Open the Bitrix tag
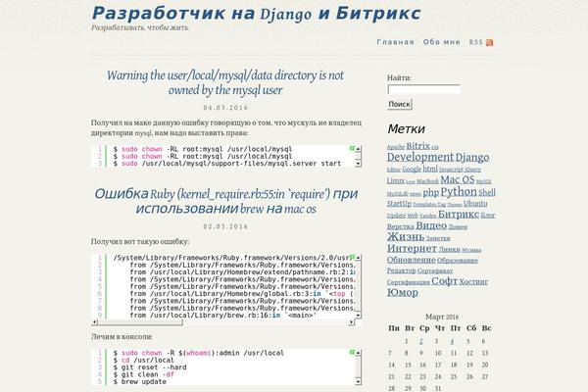 417,146
